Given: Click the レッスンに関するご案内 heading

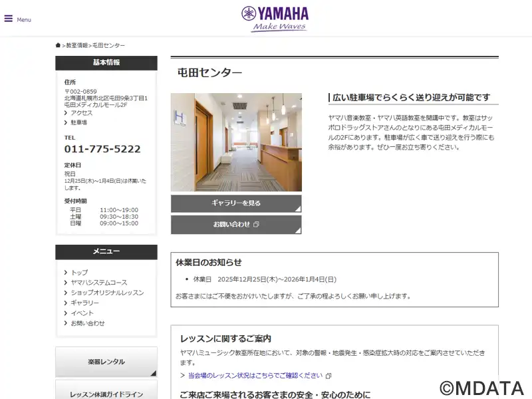Looking at the screenshot, I should click(x=225, y=338).
